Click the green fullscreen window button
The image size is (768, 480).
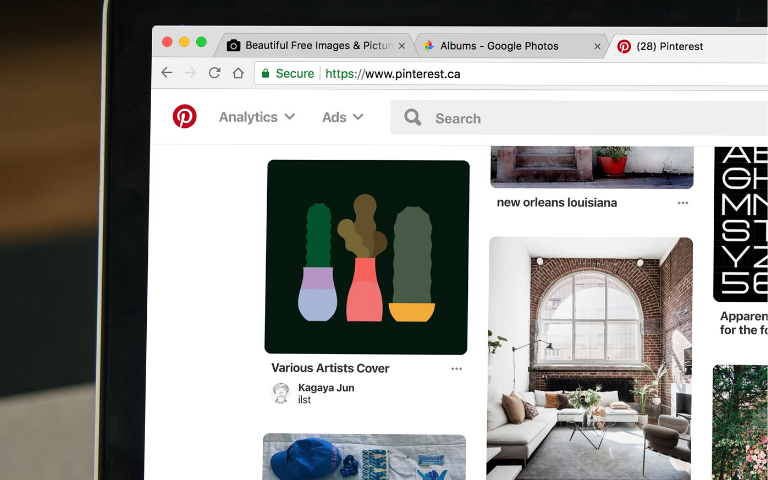point(201,42)
